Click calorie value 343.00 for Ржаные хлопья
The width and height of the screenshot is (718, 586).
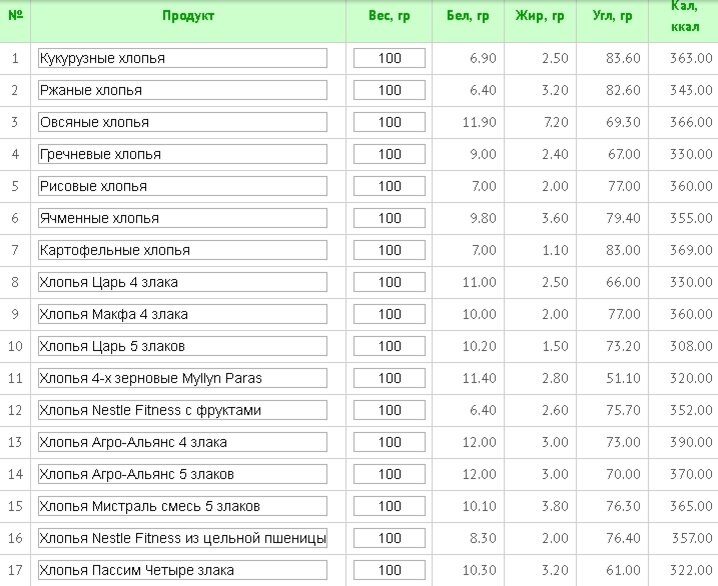(691, 90)
